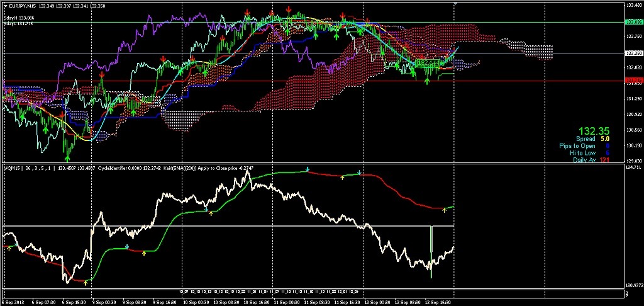Screen dimensions: 644x306
Task: Click the 129.830 price axis label
Action: click(635, 161)
